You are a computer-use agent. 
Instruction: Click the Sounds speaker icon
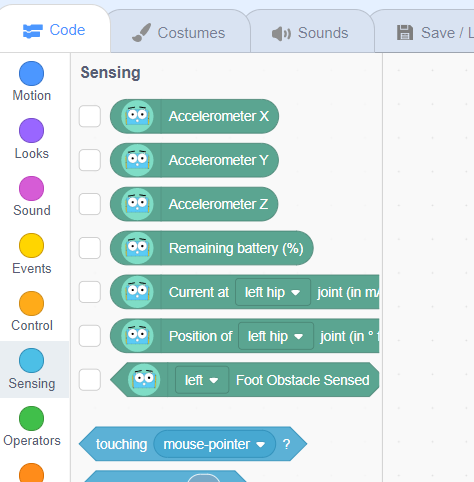[x=281, y=34]
